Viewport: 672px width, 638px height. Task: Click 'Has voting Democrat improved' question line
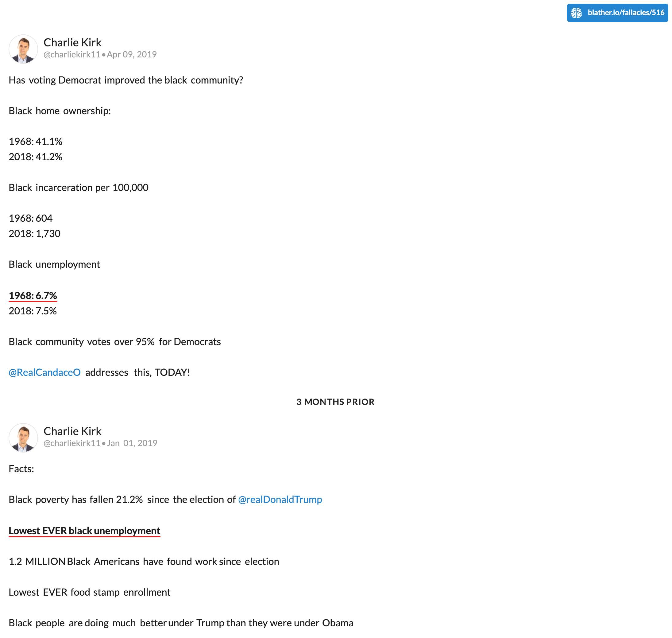pos(126,80)
